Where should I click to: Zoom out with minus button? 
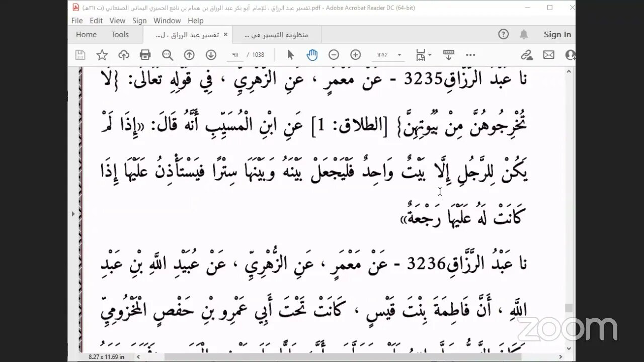(334, 55)
